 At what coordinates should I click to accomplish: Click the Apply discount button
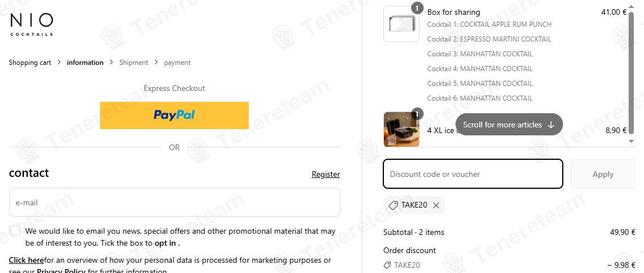point(603,174)
